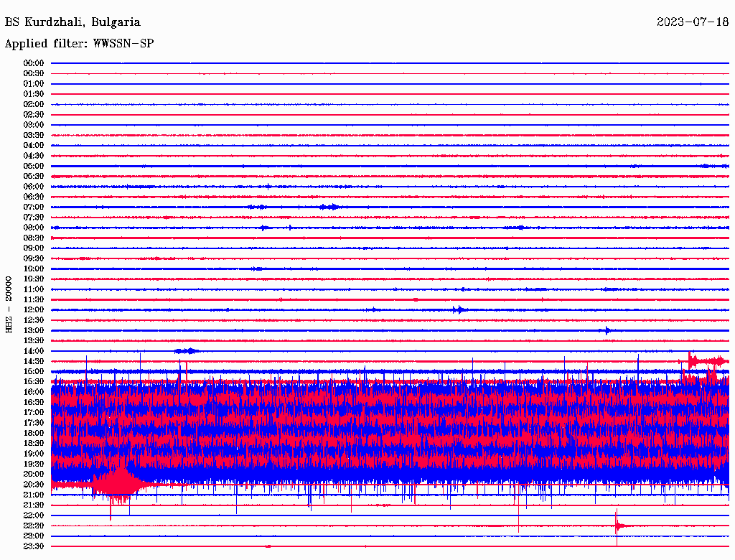Select the 03:00 time label
This screenshot has height=560, width=735.
[x=34, y=125]
